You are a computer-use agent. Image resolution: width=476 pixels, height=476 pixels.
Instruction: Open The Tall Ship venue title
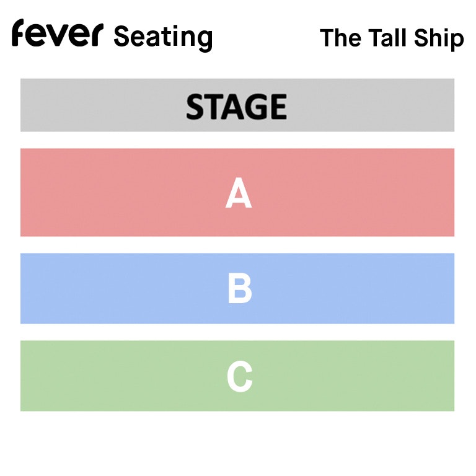pyautogui.click(x=392, y=38)
